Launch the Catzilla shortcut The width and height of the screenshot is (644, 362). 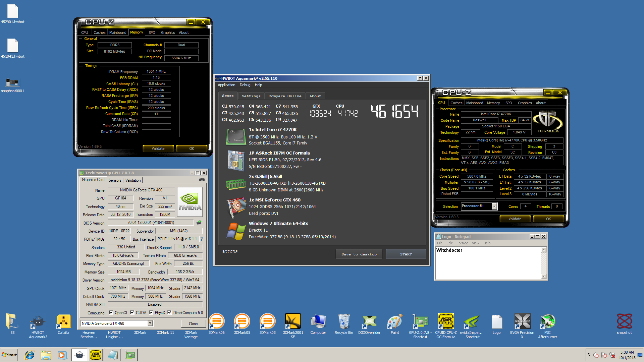pyautogui.click(x=63, y=324)
